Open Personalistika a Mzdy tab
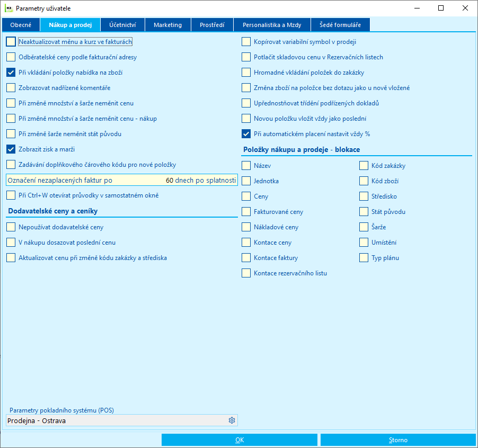 [x=272, y=25]
